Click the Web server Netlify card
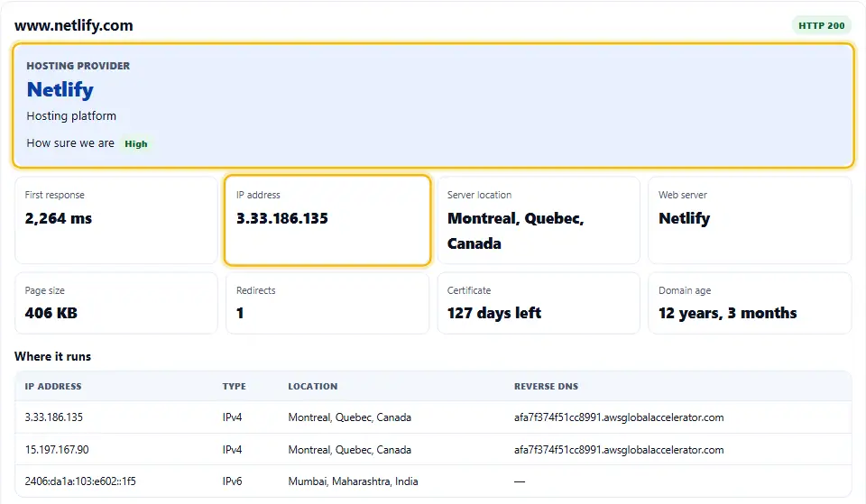The image size is (866, 504). point(750,220)
